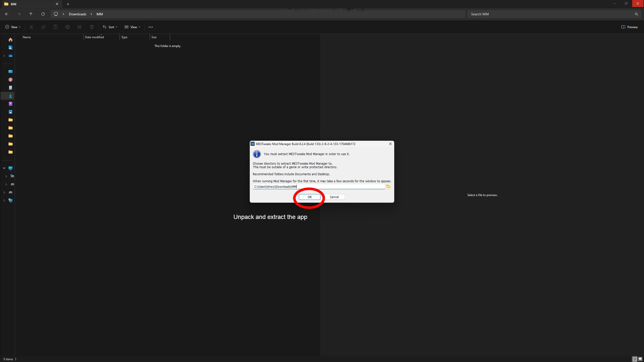Screen dimensions: 644x362
Task: Navigate back in File Explorer
Action: pos(7,14)
